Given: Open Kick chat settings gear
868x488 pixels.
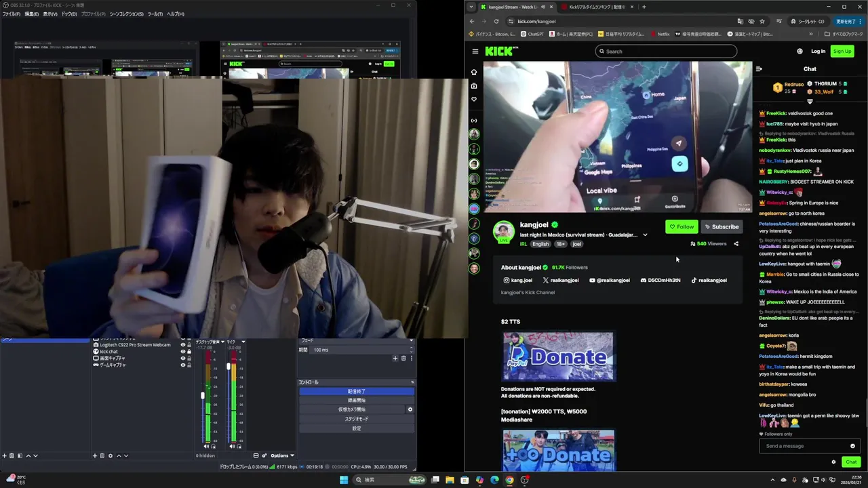Looking at the screenshot, I should click(833, 462).
